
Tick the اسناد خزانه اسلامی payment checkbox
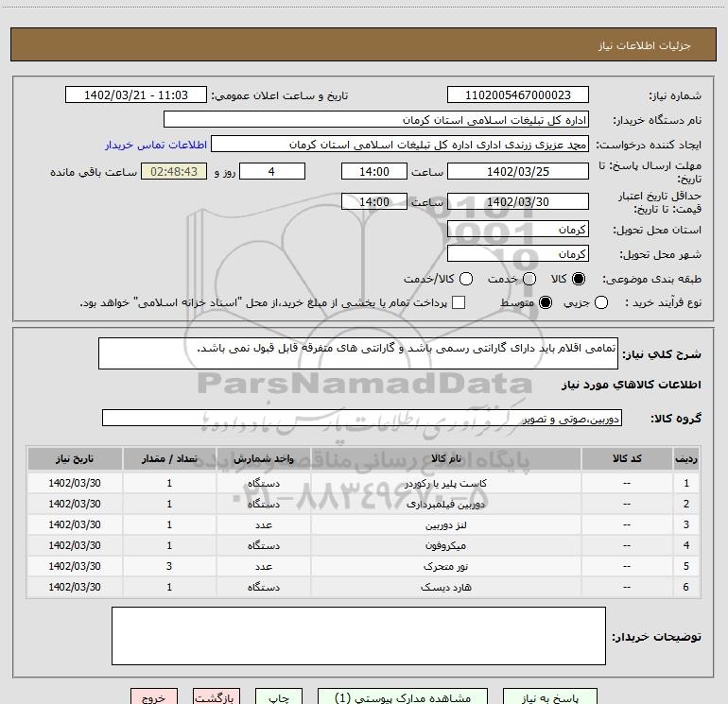tap(459, 302)
